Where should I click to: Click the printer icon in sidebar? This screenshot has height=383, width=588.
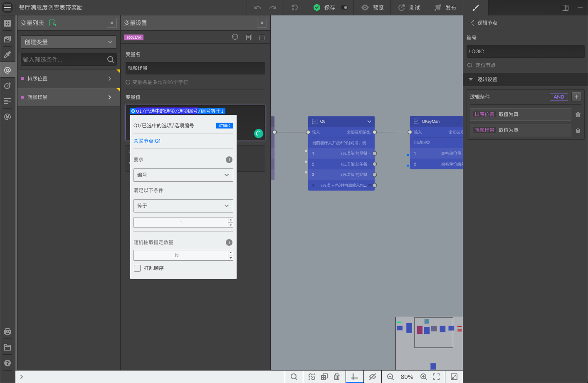point(7,331)
